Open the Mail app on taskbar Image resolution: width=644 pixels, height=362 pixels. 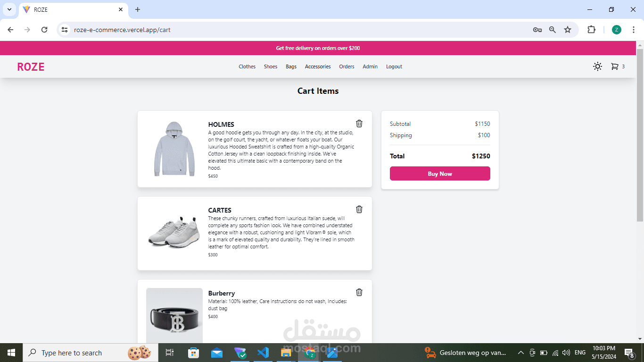[x=217, y=353]
